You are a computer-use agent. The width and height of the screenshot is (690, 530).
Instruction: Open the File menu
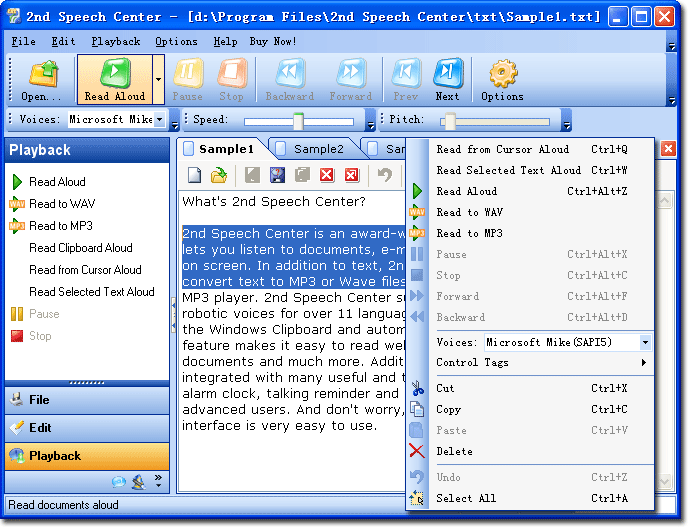pos(23,41)
